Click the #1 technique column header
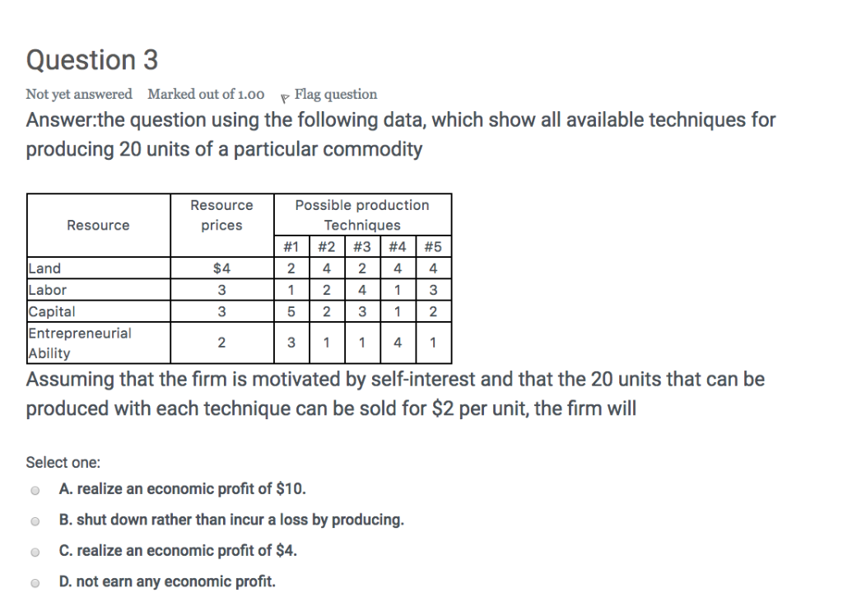 pos(291,246)
